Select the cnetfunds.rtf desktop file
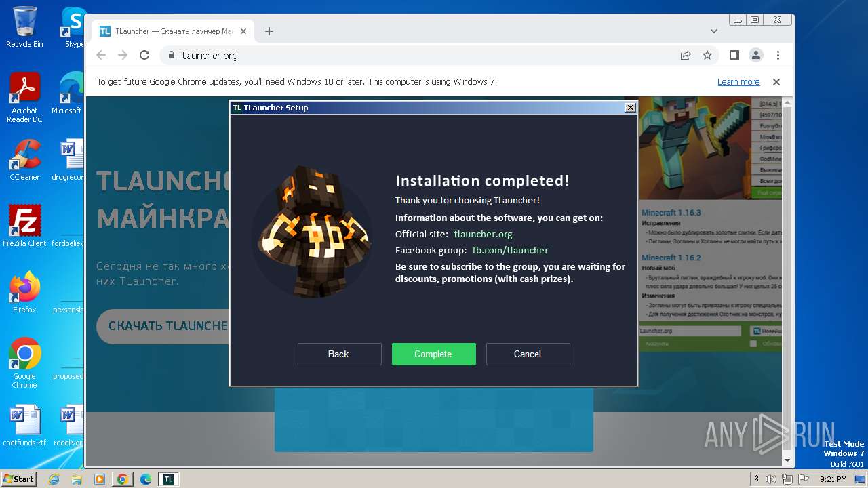This screenshot has height=488, width=868. pos(24,426)
